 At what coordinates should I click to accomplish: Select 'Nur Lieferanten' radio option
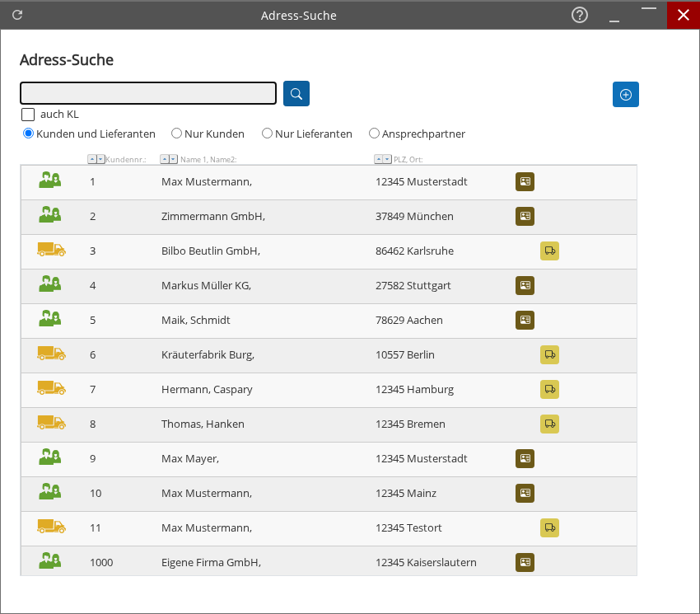tap(267, 134)
